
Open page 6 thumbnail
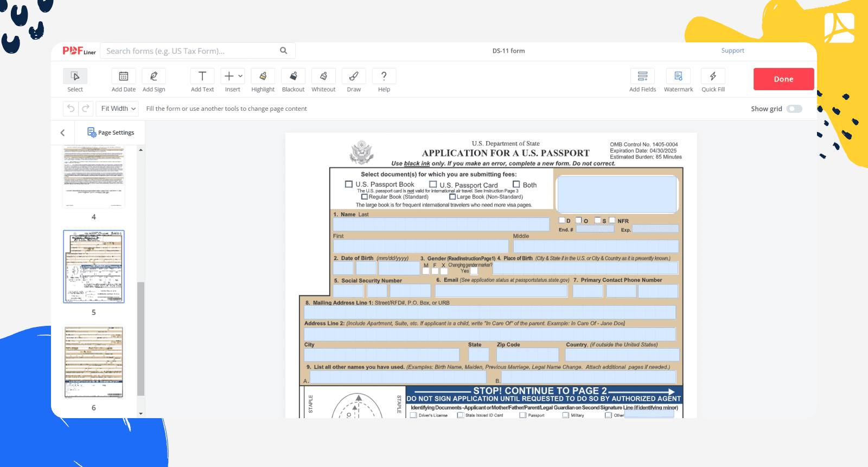coord(94,362)
